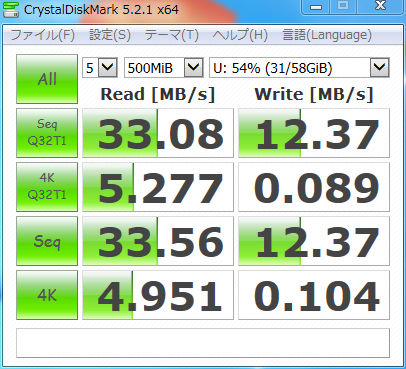Open the ヘルプ(H) menu
This screenshot has height=369, width=406.
[x=240, y=35]
